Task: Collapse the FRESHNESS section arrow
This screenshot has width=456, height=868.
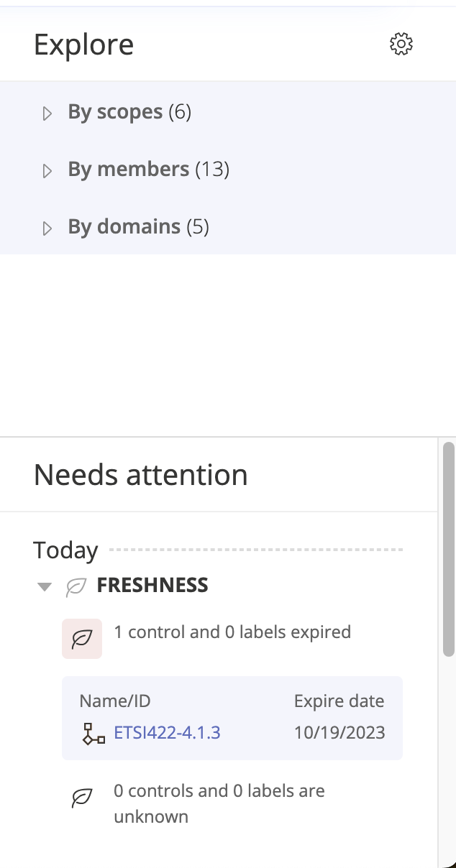Action: pyautogui.click(x=45, y=587)
